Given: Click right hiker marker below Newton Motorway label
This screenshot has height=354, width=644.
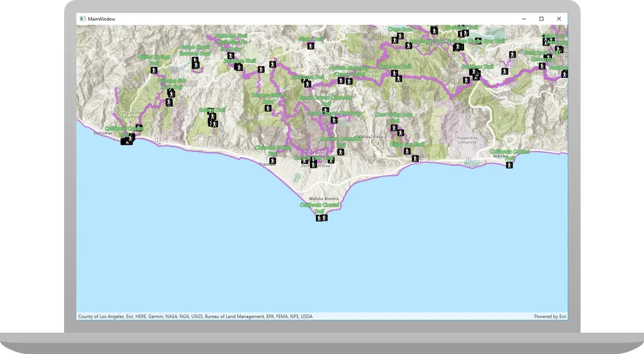Looking at the screenshot, I should click(x=349, y=82).
